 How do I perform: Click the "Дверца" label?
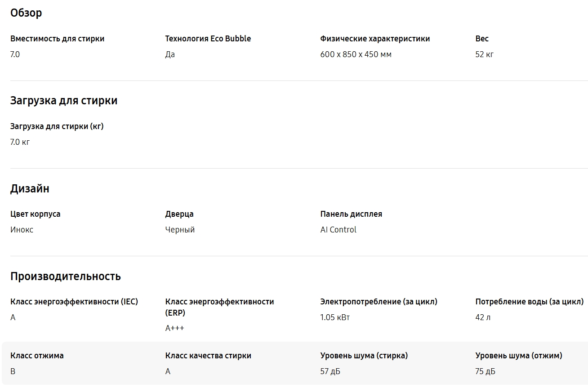179,214
